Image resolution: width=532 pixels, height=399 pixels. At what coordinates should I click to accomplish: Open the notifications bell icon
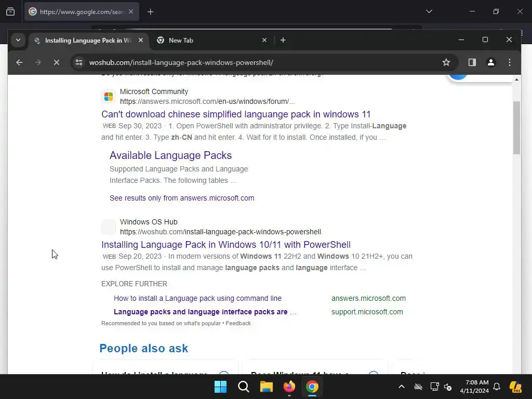tap(497, 387)
